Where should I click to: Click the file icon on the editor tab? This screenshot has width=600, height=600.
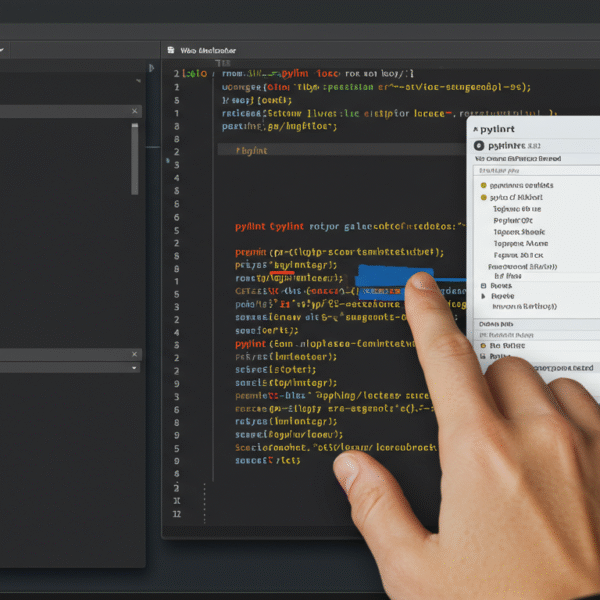171,48
